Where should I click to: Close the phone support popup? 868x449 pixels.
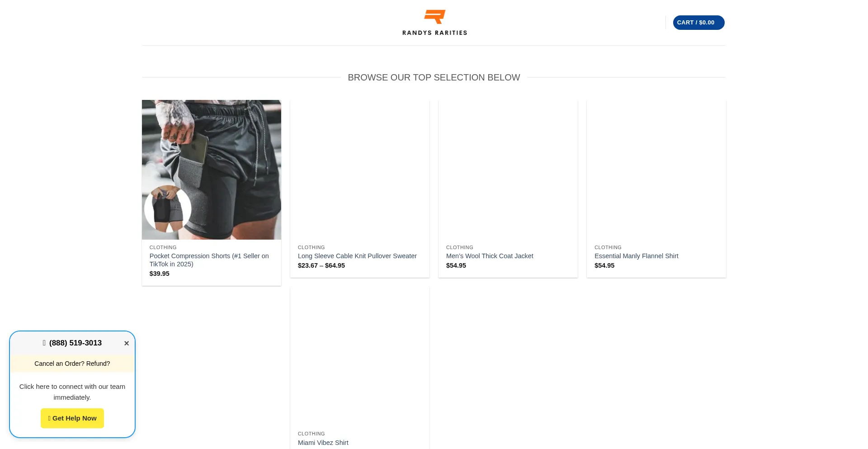[127, 343]
